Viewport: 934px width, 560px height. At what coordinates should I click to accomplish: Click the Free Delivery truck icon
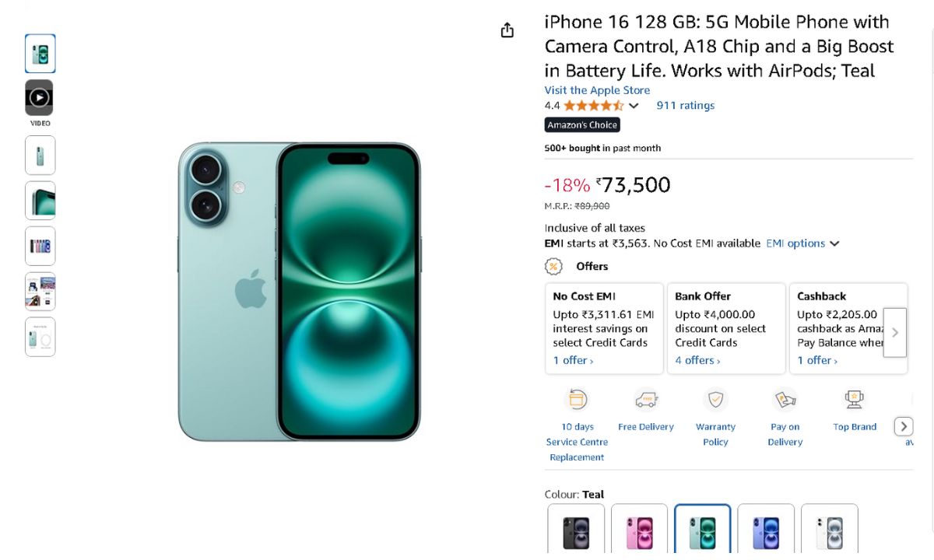coord(646,400)
